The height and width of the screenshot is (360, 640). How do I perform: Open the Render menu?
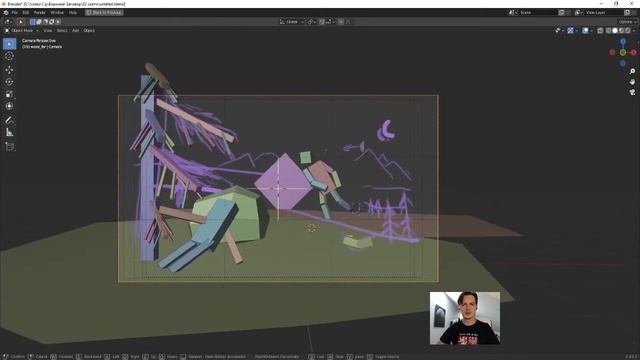(x=40, y=13)
